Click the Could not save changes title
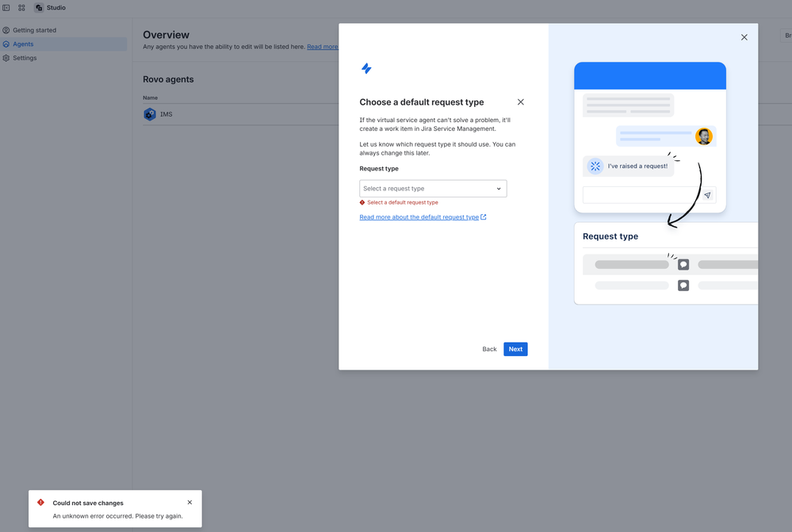 [88, 503]
